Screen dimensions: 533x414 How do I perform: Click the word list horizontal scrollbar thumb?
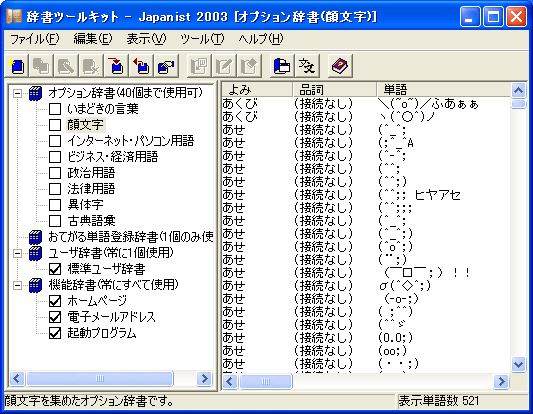pos(266,381)
